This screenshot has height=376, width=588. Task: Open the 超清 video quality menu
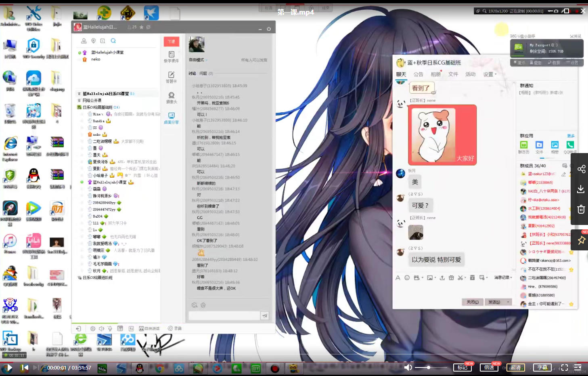(515, 368)
